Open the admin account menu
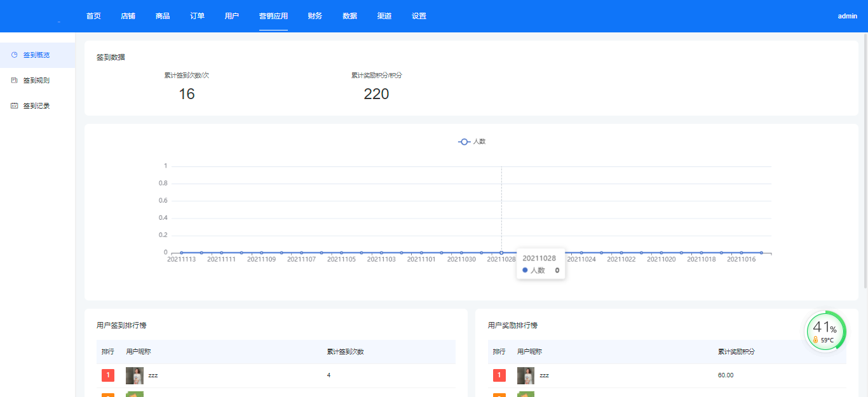Screen dimensions: 868x397 pyautogui.click(x=847, y=16)
